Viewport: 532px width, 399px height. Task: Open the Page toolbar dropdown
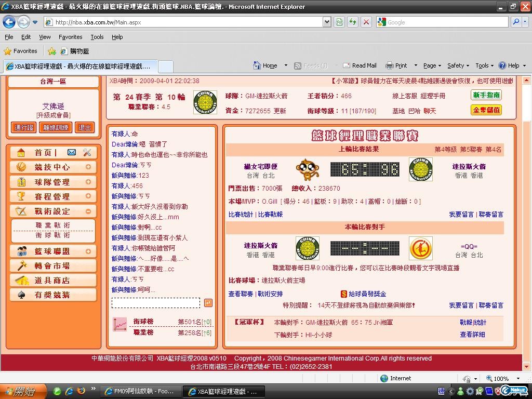click(432, 65)
